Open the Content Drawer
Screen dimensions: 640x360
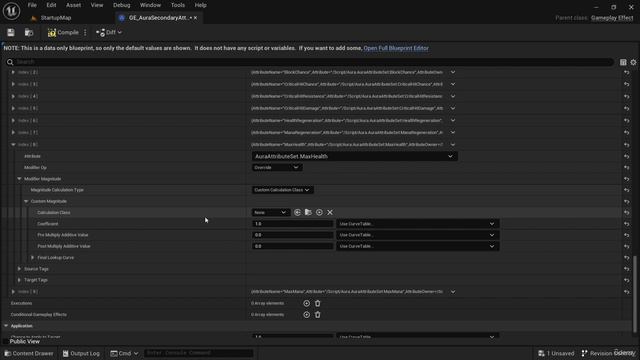(29, 353)
